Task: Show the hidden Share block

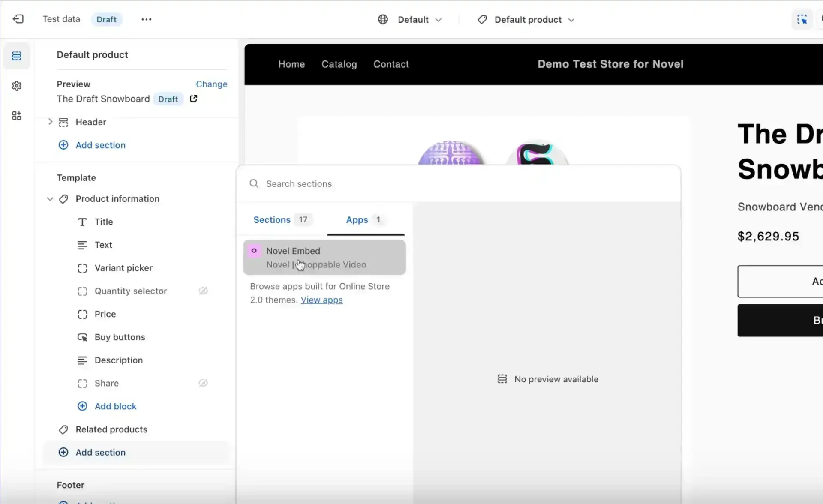Action: (x=203, y=383)
